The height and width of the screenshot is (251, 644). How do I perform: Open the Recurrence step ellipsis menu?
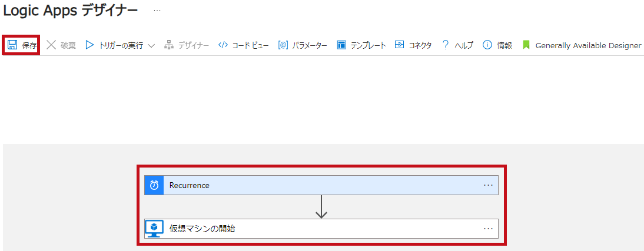(x=488, y=185)
